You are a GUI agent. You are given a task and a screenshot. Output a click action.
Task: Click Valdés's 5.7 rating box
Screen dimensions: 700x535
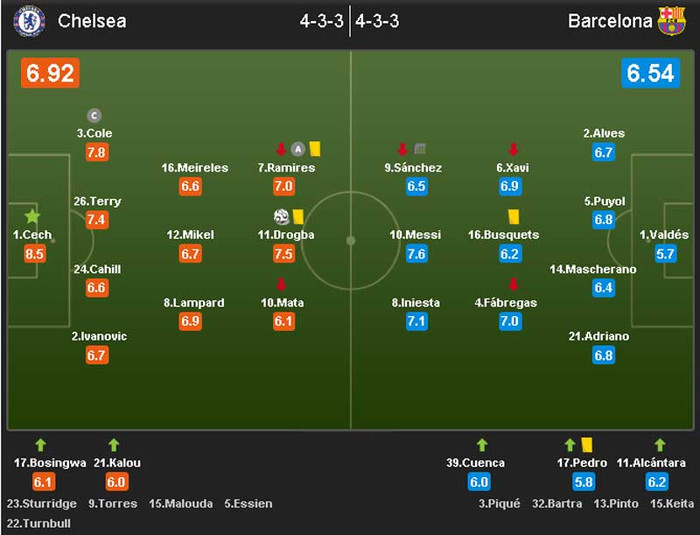coord(665,254)
